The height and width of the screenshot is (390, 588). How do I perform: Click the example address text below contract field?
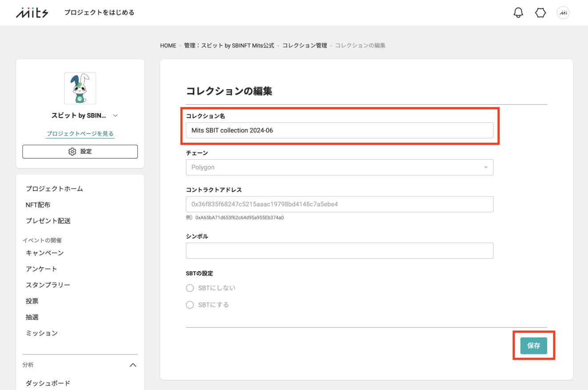[x=235, y=218]
